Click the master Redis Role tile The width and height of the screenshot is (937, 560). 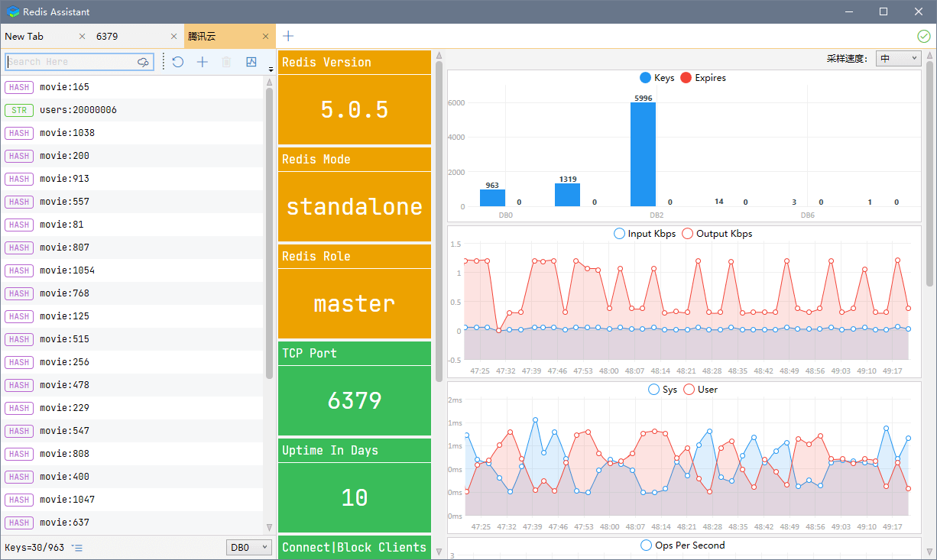355,292
